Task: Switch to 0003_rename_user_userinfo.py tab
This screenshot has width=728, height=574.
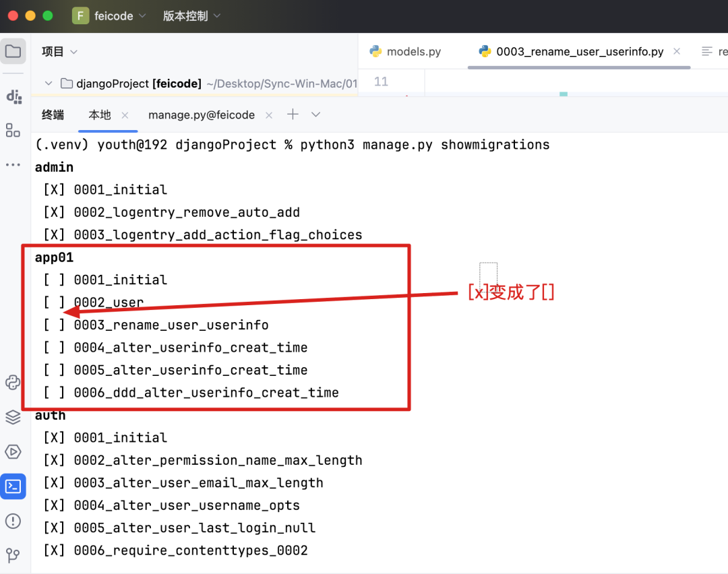Action: click(580, 51)
